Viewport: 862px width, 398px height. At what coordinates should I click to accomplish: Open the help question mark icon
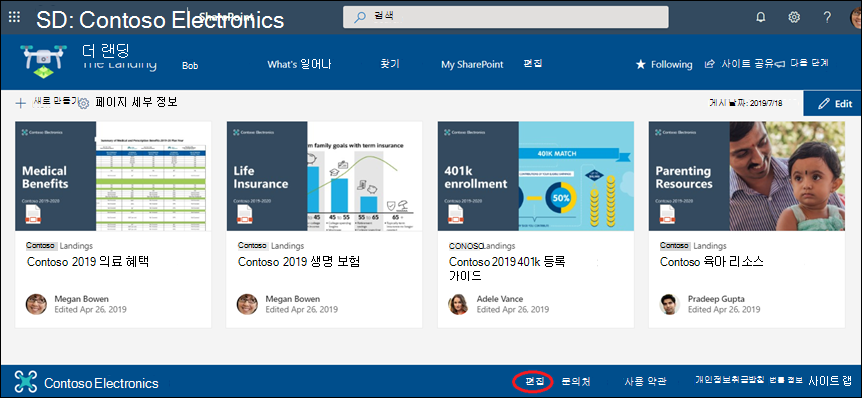[827, 17]
